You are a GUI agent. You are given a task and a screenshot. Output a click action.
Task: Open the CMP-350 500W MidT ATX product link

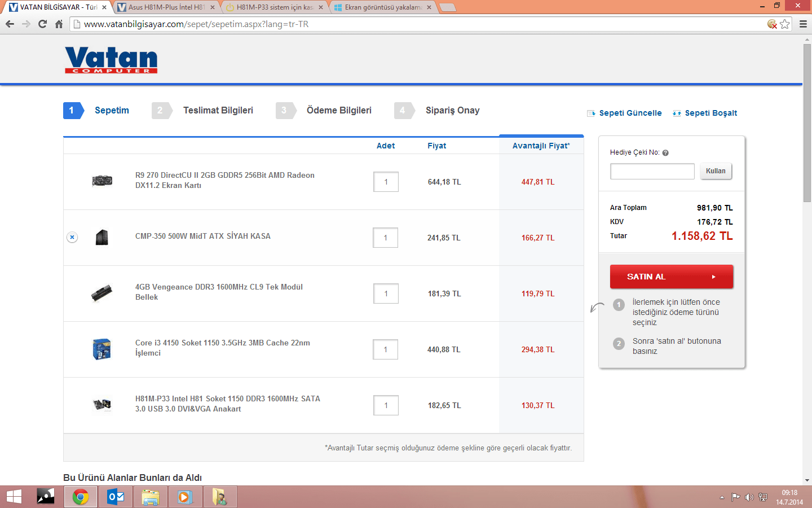[x=203, y=236]
